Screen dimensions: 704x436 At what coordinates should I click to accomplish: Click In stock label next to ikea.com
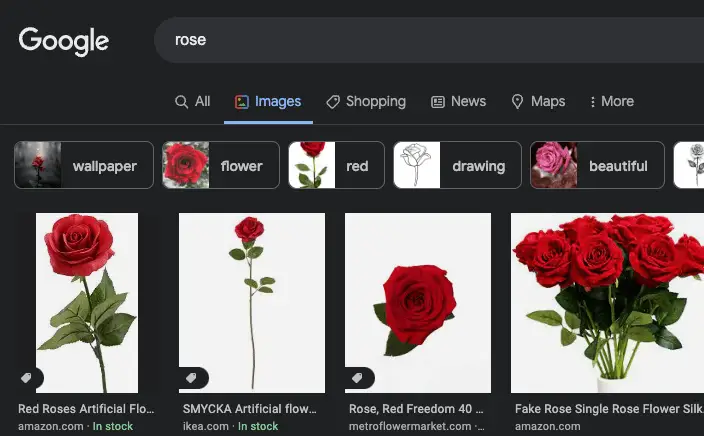258,427
